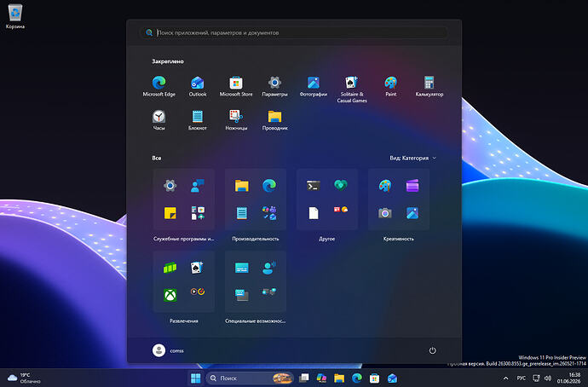Expand more apps in Служебные программы group

coord(198,212)
